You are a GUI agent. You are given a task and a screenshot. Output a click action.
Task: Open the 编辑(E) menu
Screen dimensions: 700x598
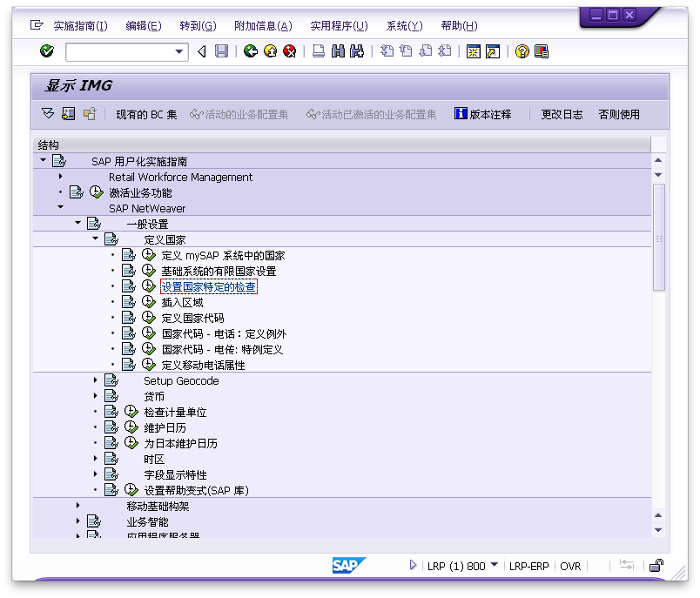144,26
